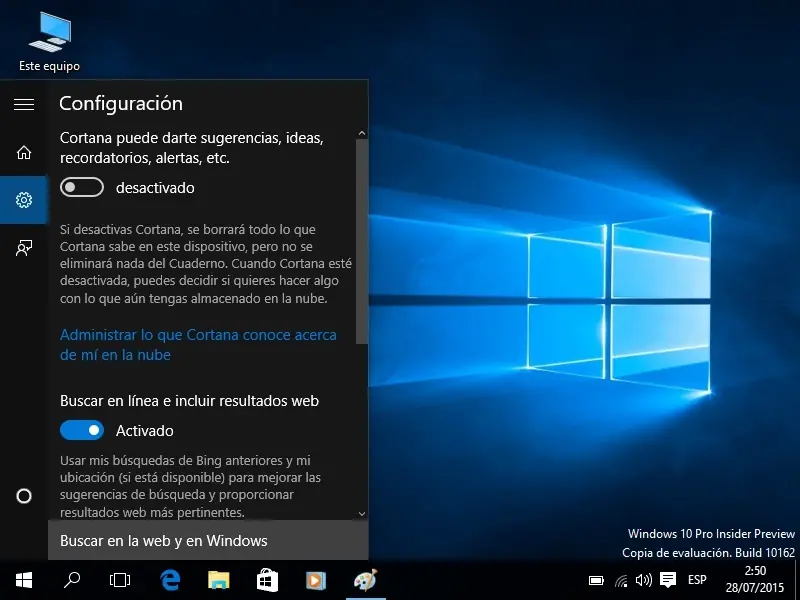Click the taskbar Search magnifier icon
The image size is (800, 600).
tap(71, 580)
